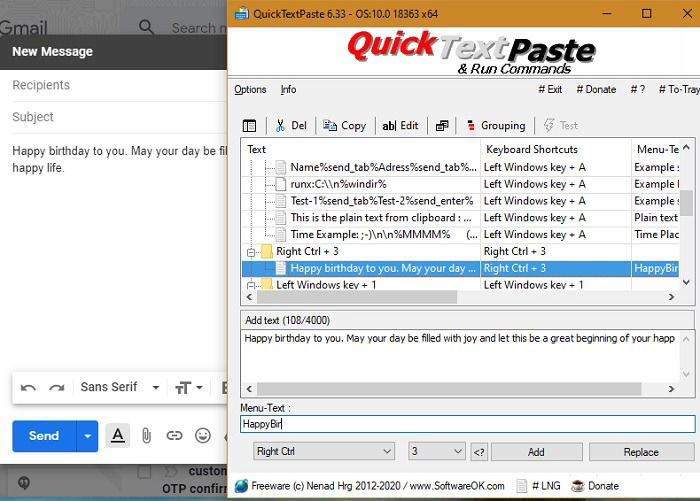The width and height of the screenshot is (700, 501).
Task: Open the SoftwareOK.com freeware link
Action: [x=378, y=486]
